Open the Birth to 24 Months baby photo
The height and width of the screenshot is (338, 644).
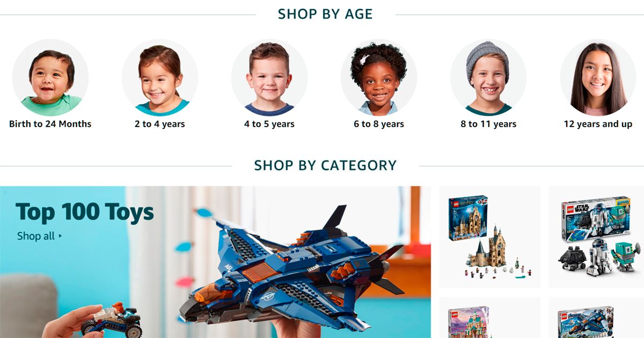tap(50, 77)
